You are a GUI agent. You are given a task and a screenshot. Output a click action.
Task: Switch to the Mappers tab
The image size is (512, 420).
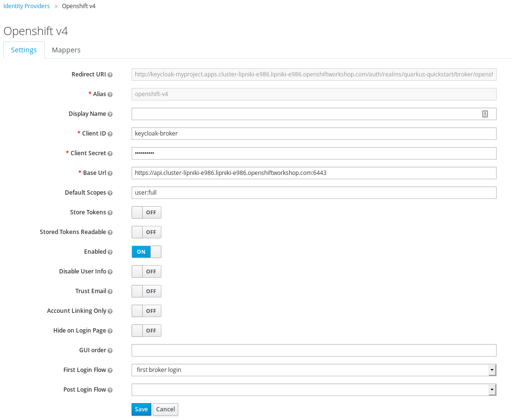pyautogui.click(x=66, y=50)
